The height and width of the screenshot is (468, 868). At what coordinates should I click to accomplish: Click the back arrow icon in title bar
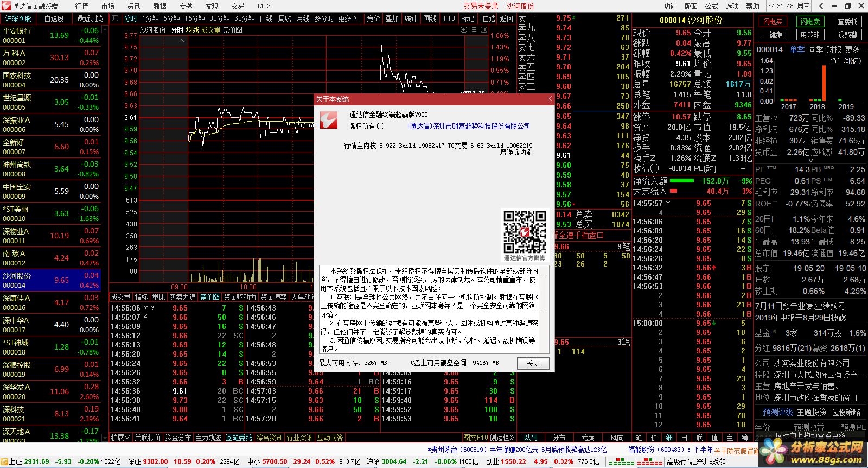[822, 6]
